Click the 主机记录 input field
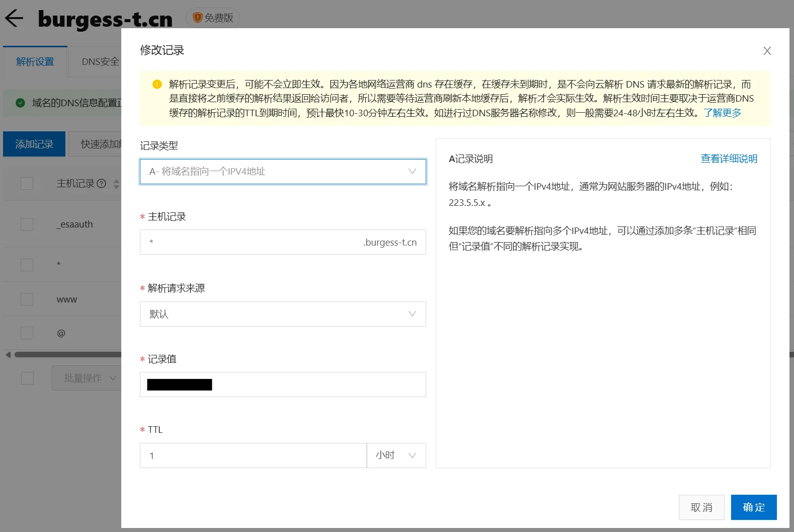 [252, 242]
